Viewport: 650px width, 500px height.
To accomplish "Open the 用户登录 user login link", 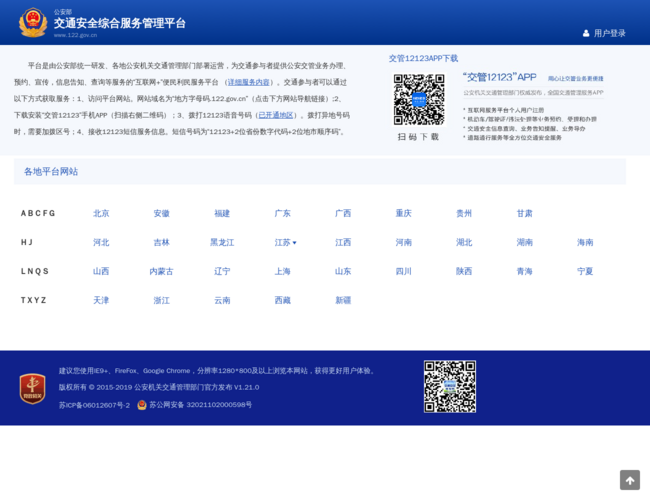I will (609, 33).
